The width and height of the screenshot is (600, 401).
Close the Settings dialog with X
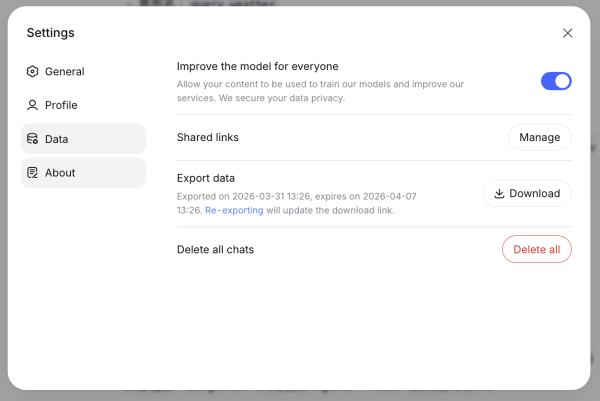coord(568,33)
